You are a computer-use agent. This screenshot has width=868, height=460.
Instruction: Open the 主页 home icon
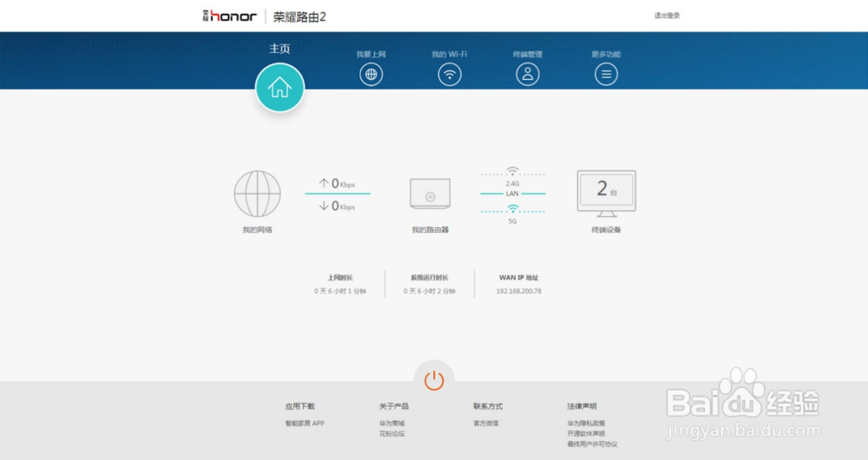[279, 88]
